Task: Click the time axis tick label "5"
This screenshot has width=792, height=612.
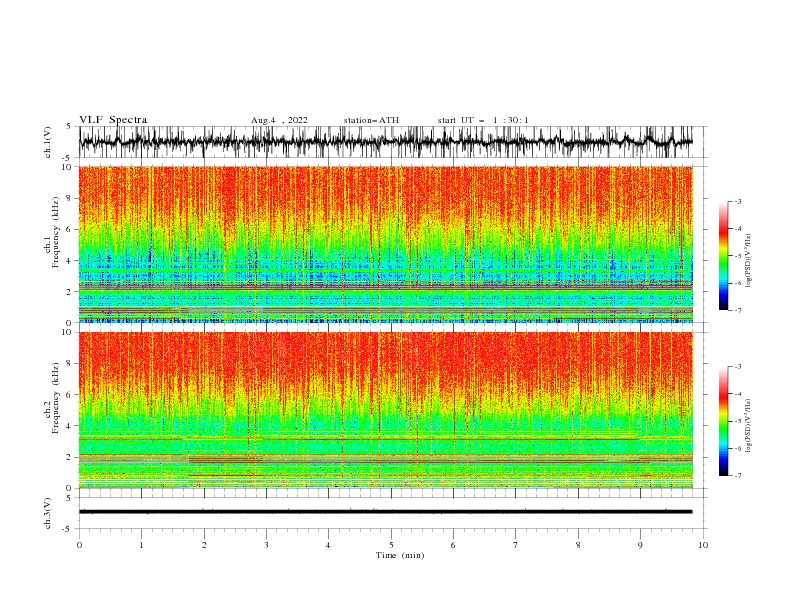Action: [391, 545]
